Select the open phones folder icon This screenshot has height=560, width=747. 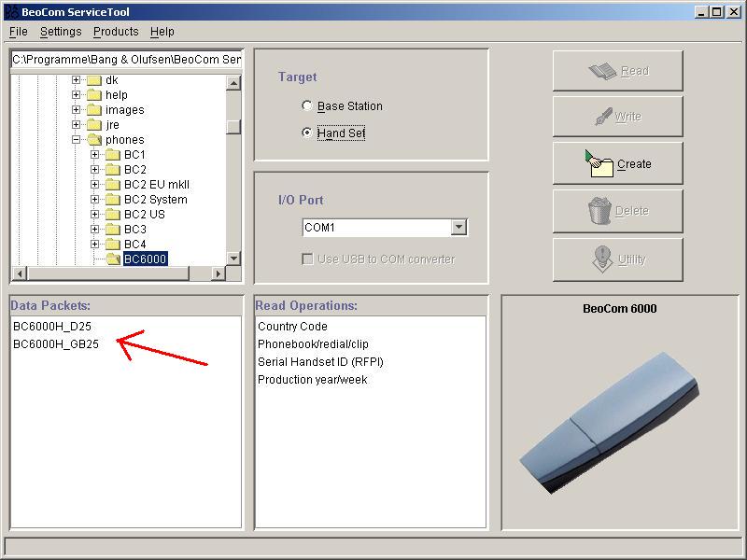(x=94, y=139)
